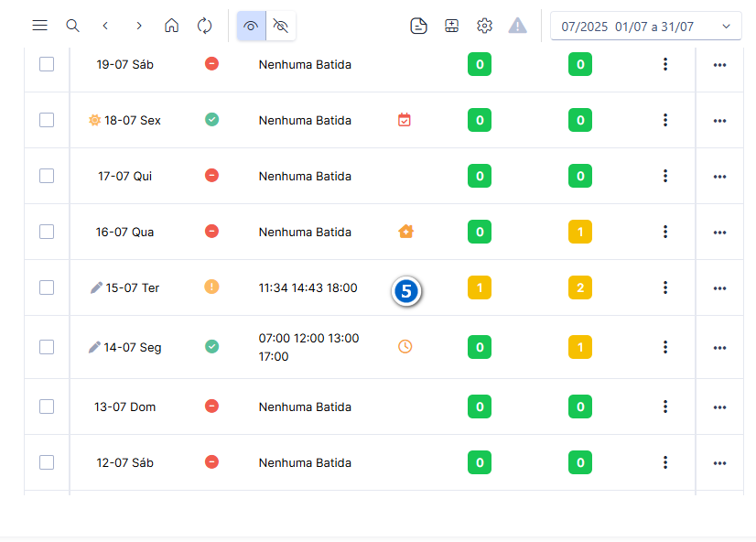Screen dimensions: 756x542
Task: Open vertical dots menu for 19-07 Sáb
Action: 665,64
